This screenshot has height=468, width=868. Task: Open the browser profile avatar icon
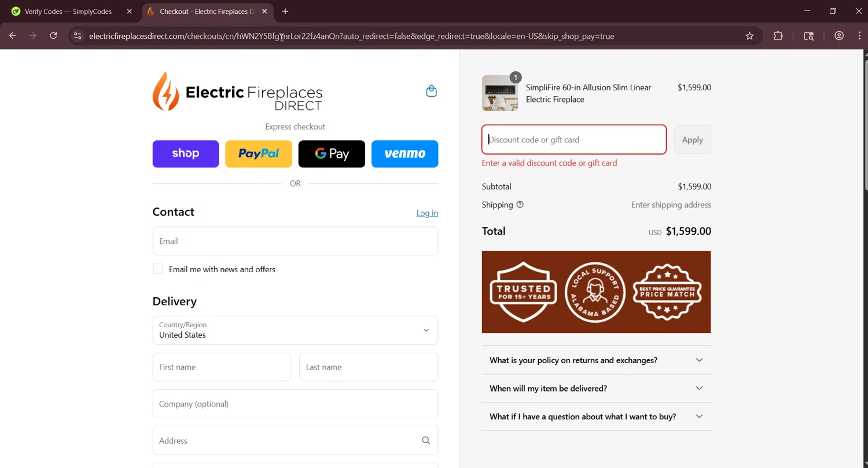tap(839, 36)
